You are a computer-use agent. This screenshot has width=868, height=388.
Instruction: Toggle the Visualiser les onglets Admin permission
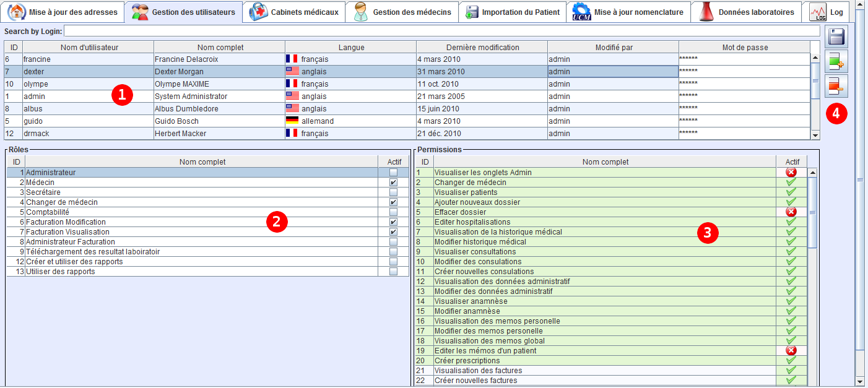(791, 173)
